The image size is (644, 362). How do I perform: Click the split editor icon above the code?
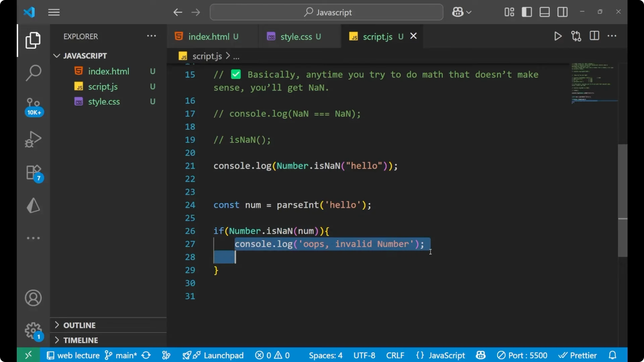(594, 36)
